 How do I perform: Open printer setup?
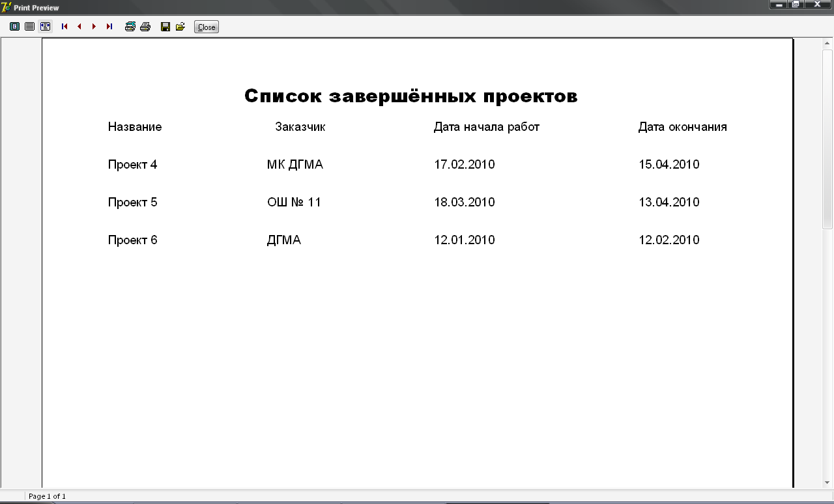[x=130, y=27]
